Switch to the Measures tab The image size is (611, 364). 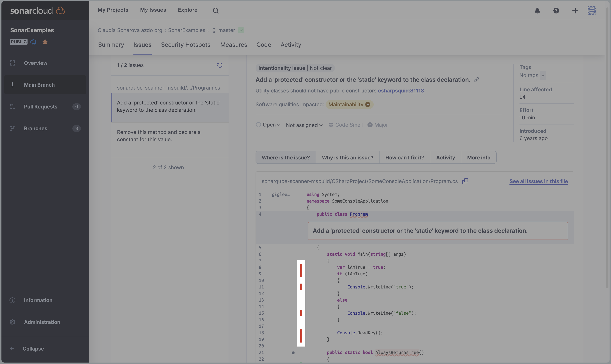[x=233, y=45]
